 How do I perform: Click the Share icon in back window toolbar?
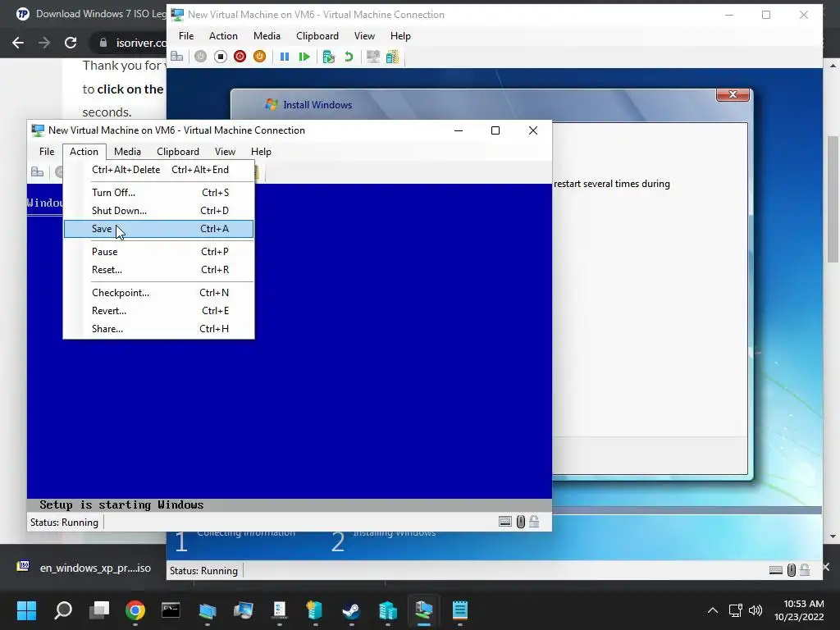pyautogui.click(x=393, y=57)
